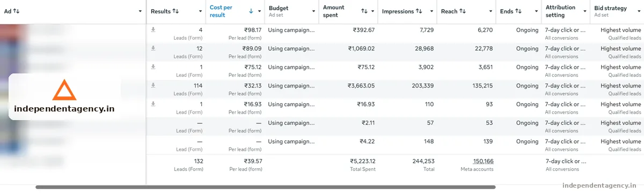Click the Impressions header label

coord(398,11)
